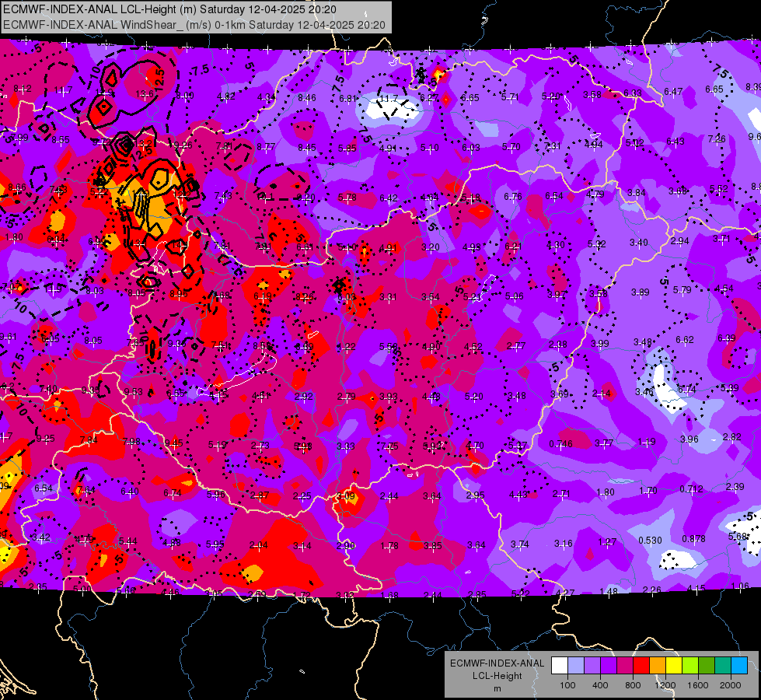The height and width of the screenshot is (700, 761).
Task: Click the 6.47 wind shear value
Action: [x=673, y=91]
